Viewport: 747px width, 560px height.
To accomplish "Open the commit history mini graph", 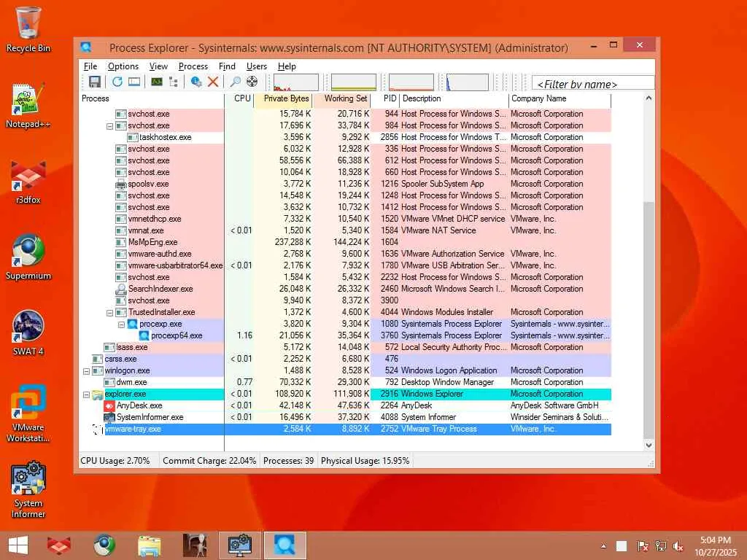I will click(354, 82).
